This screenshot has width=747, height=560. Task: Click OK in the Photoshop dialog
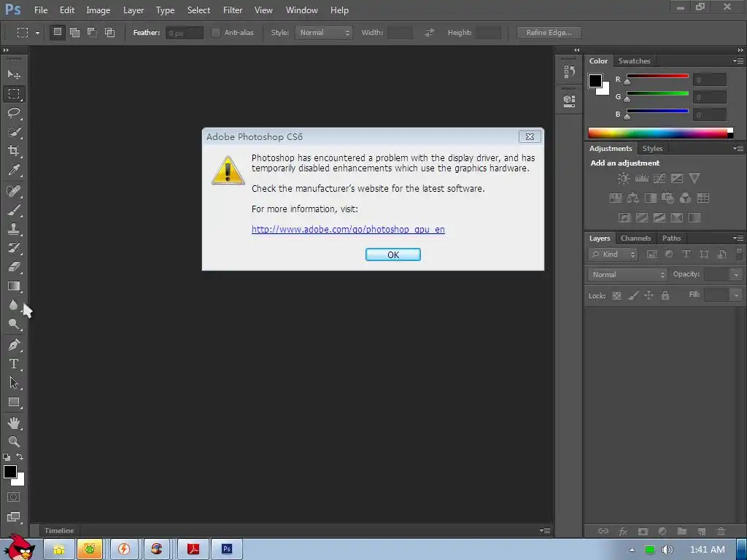[393, 254]
